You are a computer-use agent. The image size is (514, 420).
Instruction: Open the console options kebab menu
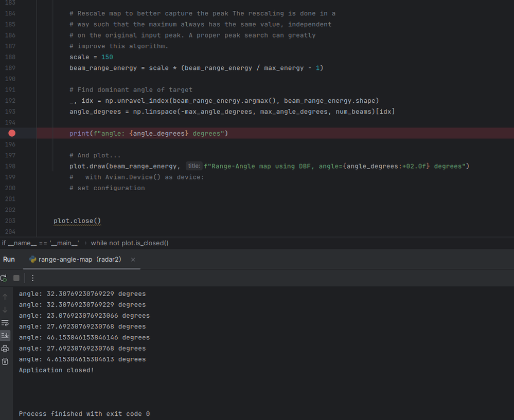32,278
